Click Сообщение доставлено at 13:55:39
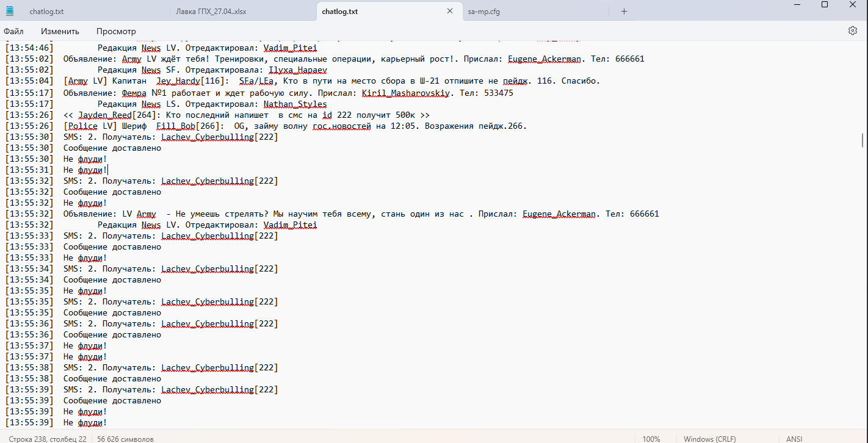The image size is (868, 443). (112, 401)
